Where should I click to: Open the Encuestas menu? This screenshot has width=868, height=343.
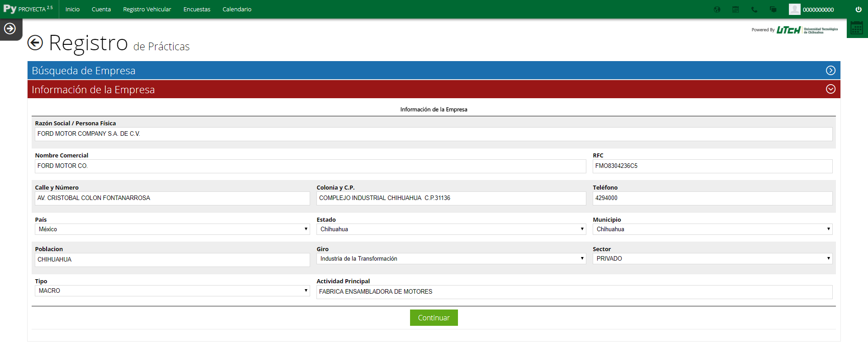click(197, 10)
